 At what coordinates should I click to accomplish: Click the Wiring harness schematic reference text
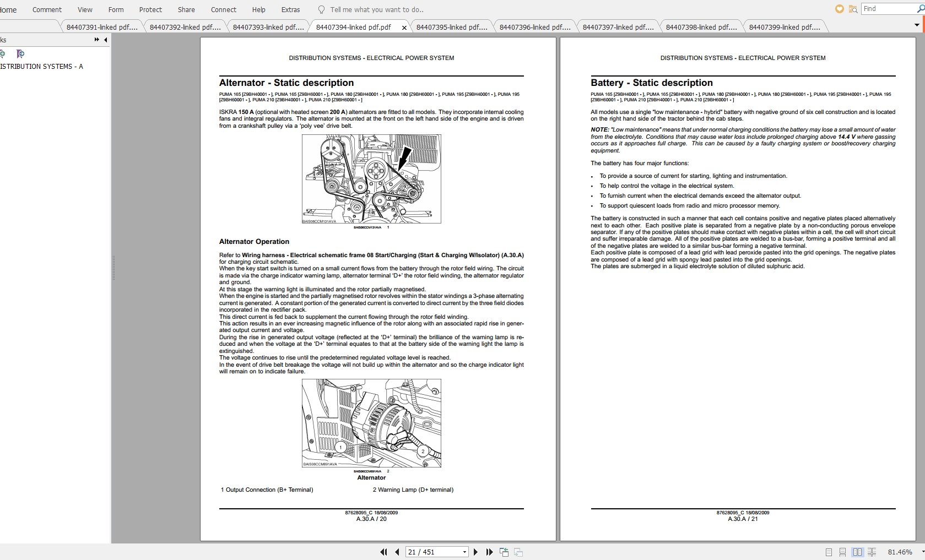383,255
